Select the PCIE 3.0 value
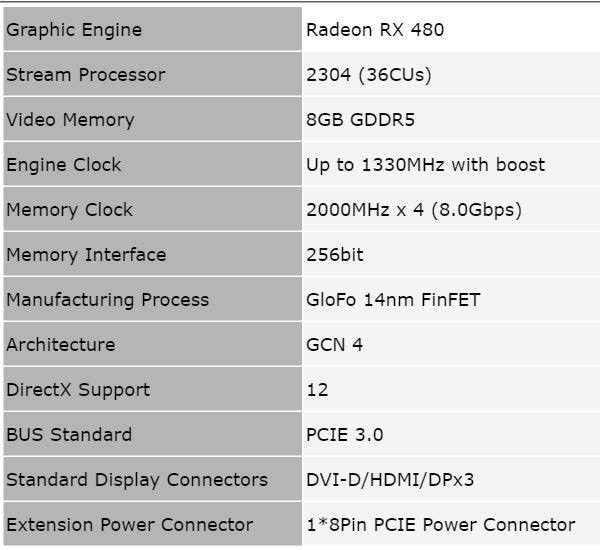600x550 pixels. coord(345,435)
